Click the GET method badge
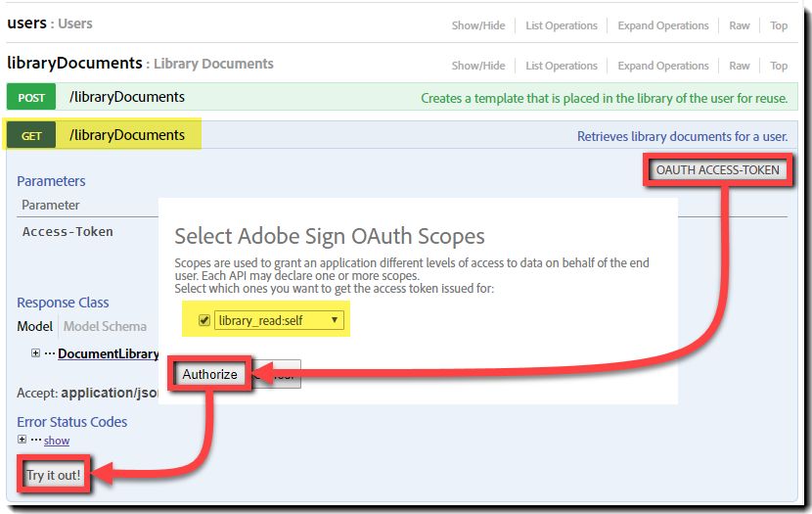This screenshot has height=514, width=812. tap(31, 136)
